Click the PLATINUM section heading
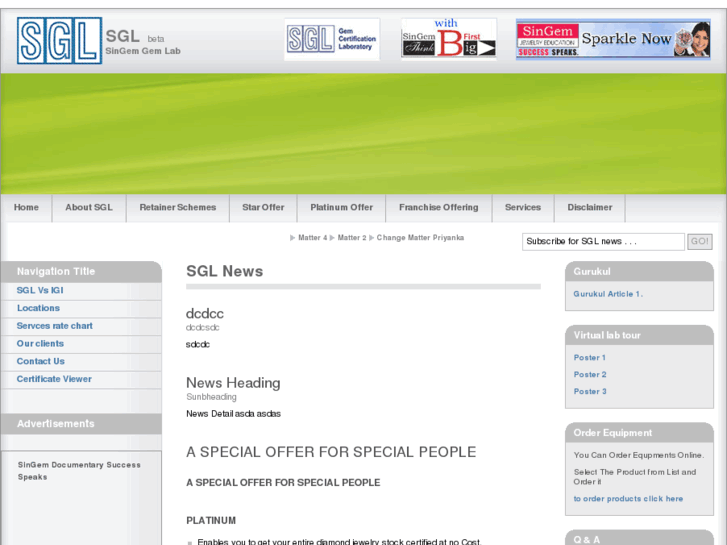This screenshot has width=727, height=545. click(211, 520)
